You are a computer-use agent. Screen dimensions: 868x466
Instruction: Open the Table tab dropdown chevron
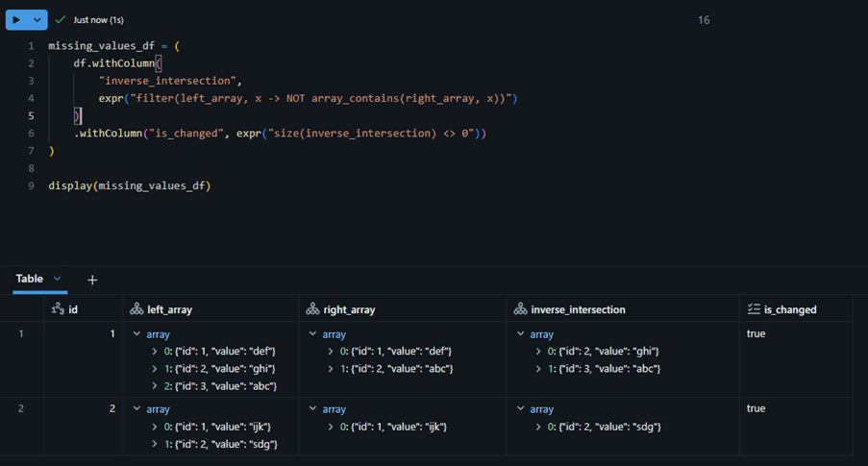(x=58, y=279)
